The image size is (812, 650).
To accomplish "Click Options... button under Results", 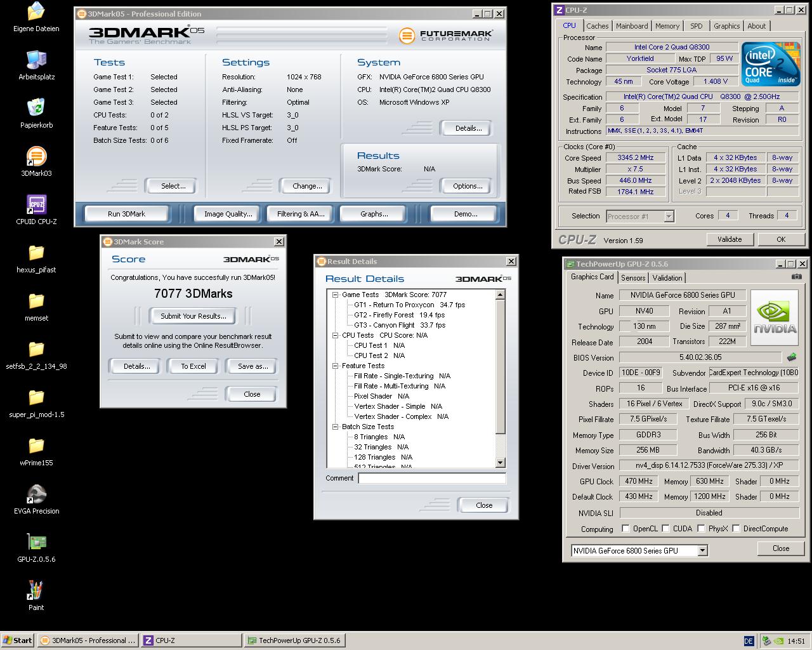I will point(468,186).
